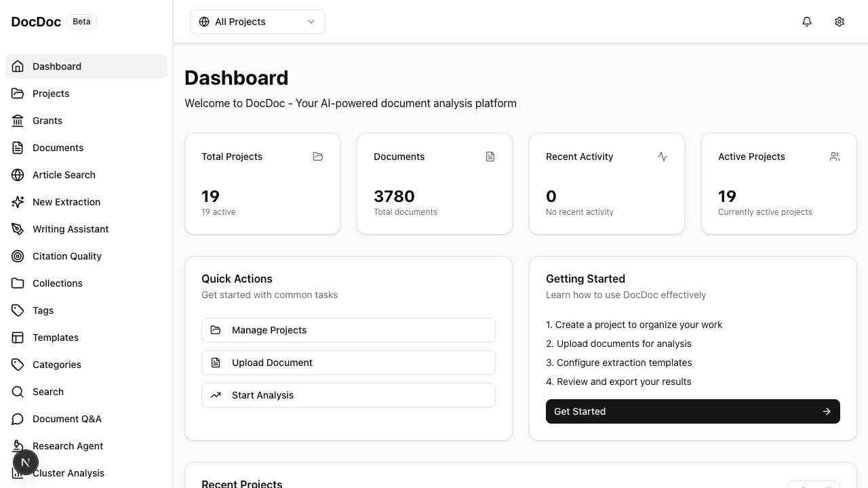Image resolution: width=868 pixels, height=488 pixels.
Task: Click the Search magnifier icon in sidebar
Action: tap(18, 392)
